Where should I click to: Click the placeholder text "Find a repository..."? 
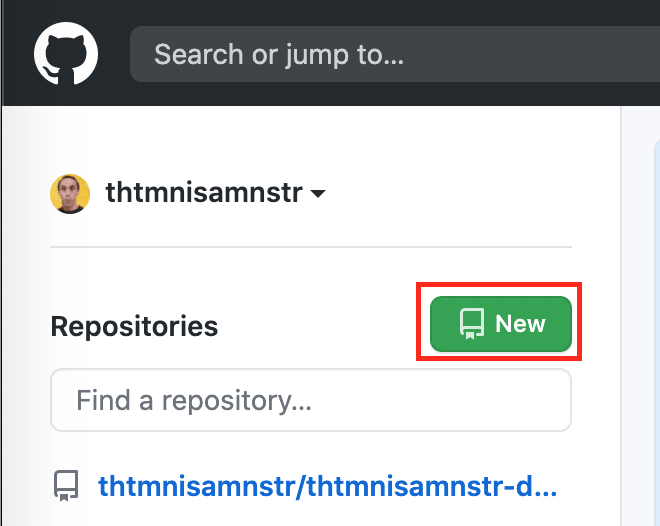[194, 401]
